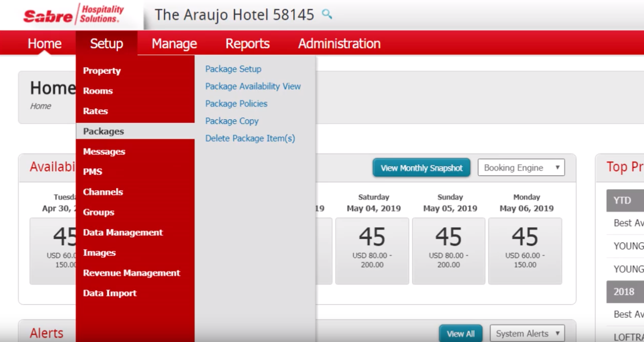Open the Reports menu
Screen dimensions: 644x342
click(x=248, y=44)
